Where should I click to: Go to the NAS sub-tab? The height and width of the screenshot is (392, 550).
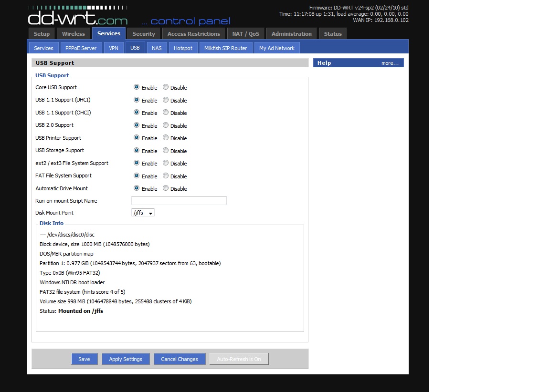tap(157, 48)
